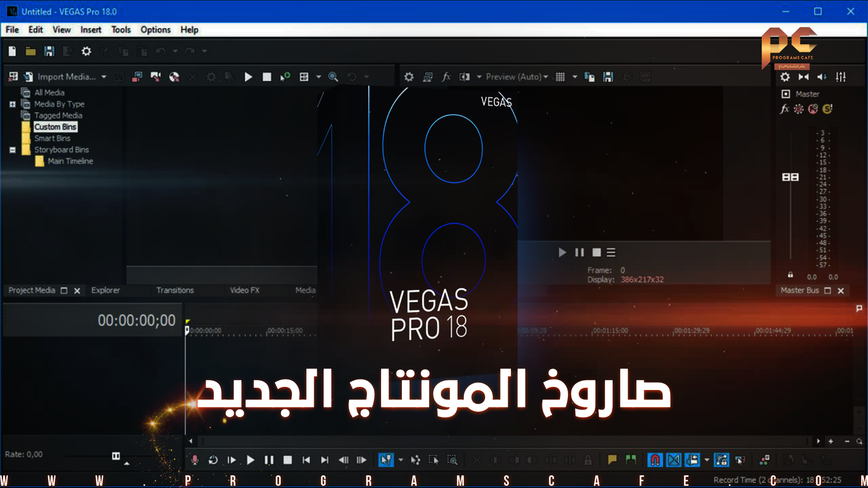The image size is (868, 488).
Task: Click the Get Media from Web globe icon
Action: coord(174,77)
